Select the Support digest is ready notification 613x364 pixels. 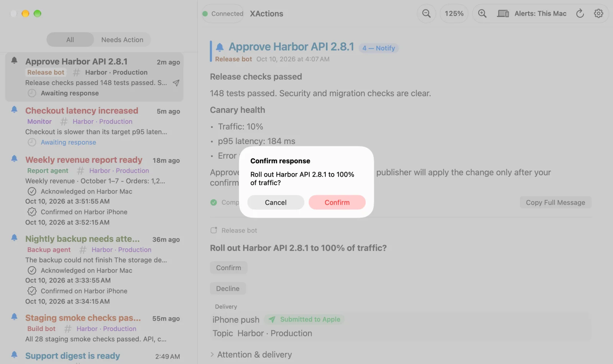point(94,356)
